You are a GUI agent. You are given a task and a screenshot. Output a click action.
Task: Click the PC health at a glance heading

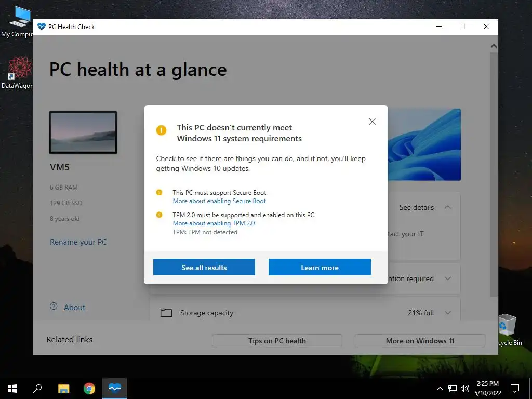(x=138, y=70)
